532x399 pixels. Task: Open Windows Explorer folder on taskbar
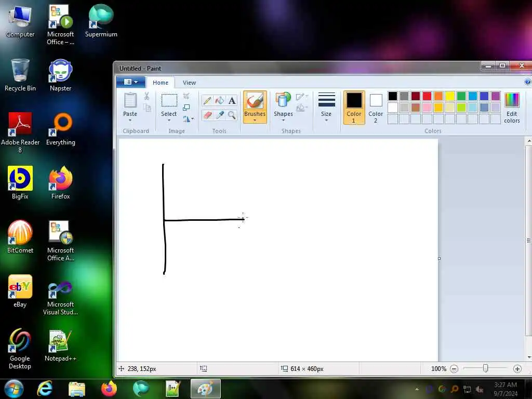point(77,389)
